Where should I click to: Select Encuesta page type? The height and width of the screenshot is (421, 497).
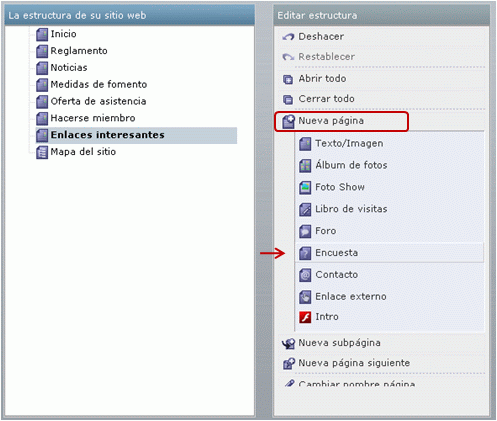(389, 253)
